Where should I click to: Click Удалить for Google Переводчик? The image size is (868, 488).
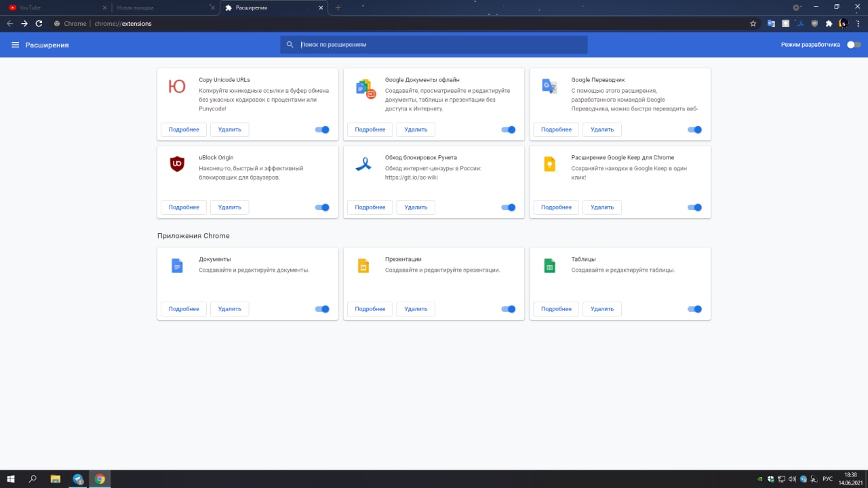602,129
